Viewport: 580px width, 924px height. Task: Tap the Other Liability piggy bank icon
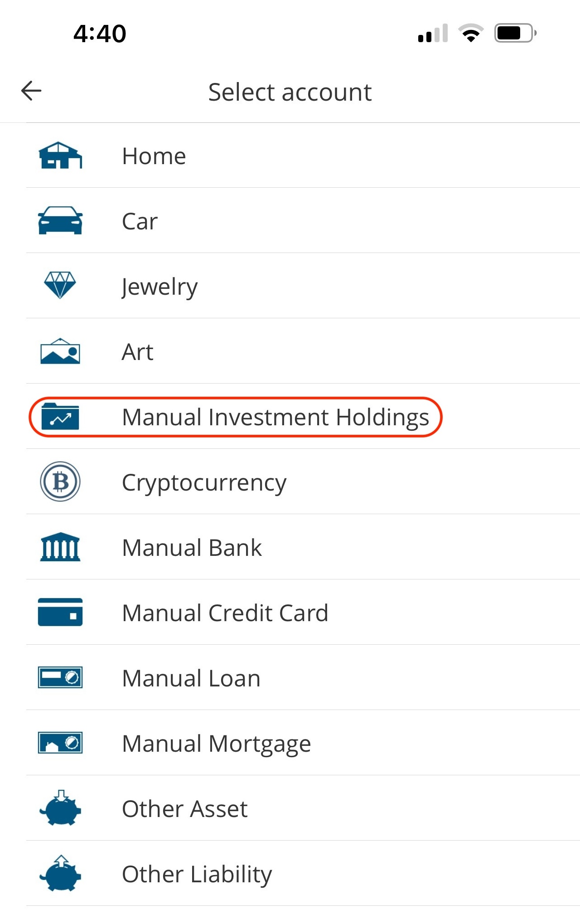(x=60, y=873)
